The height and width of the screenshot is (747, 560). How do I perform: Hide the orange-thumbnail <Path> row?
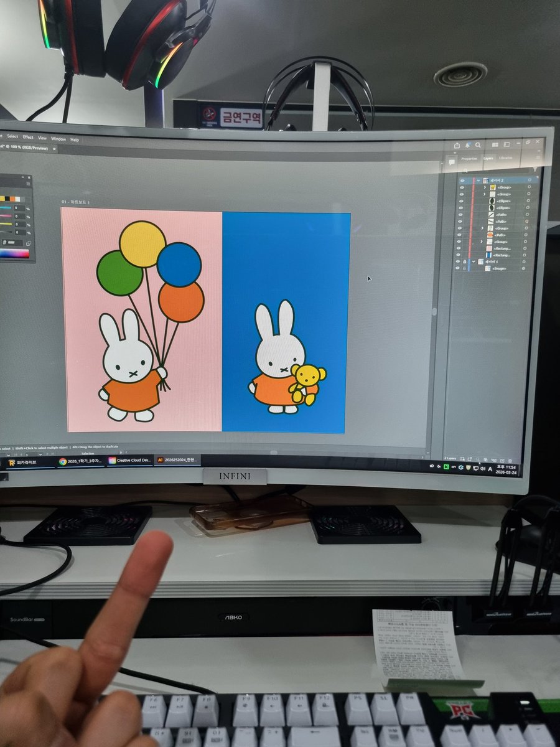click(459, 235)
